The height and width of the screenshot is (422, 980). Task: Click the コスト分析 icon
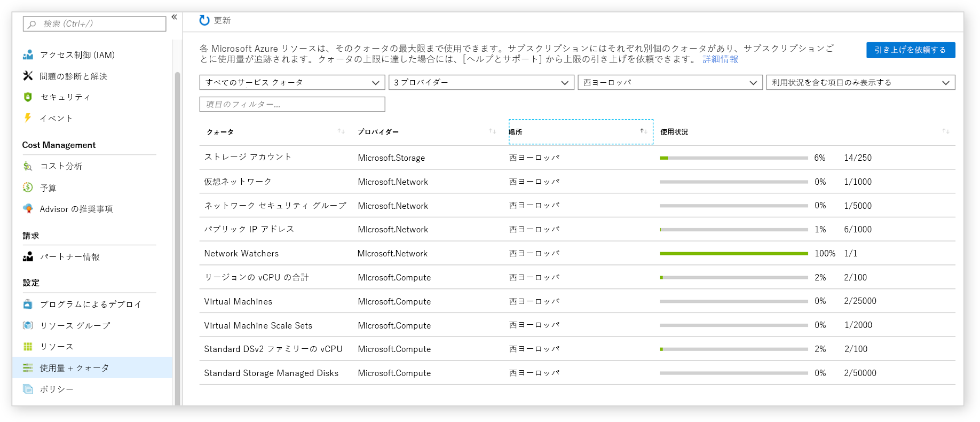(28, 166)
